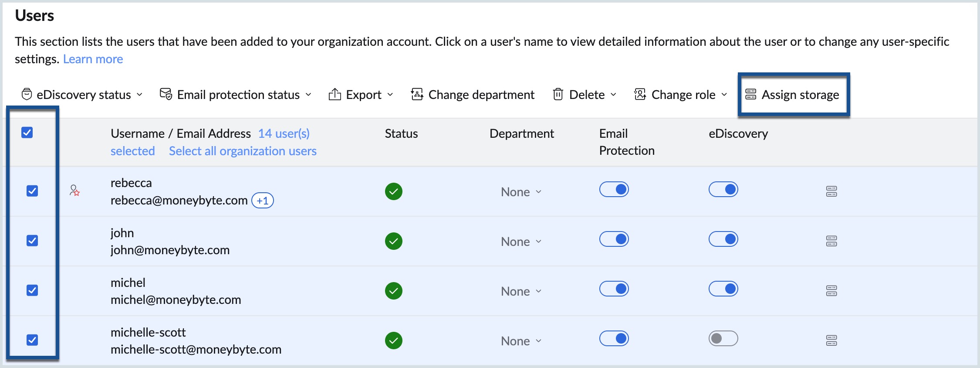Uncheck the select-all header checkbox
This screenshot has width=980, height=368.
[27, 133]
